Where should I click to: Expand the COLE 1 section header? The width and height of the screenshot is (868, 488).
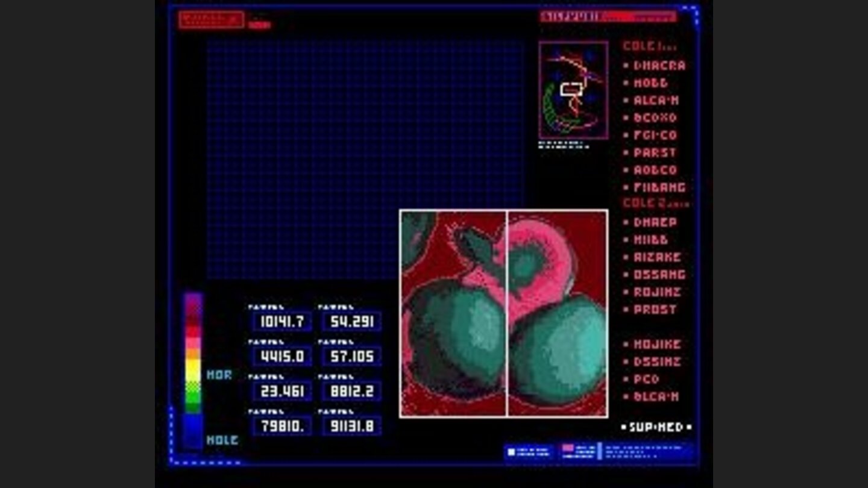[649, 46]
